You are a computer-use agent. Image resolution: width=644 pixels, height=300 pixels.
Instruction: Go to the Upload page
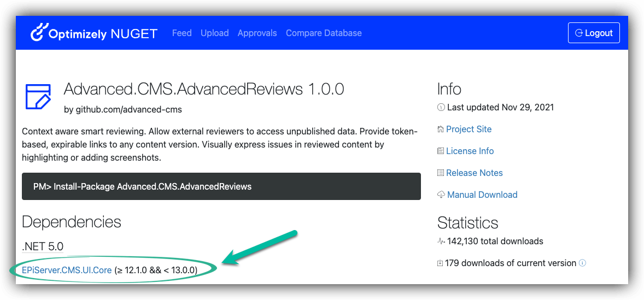[x=214, y=33]
